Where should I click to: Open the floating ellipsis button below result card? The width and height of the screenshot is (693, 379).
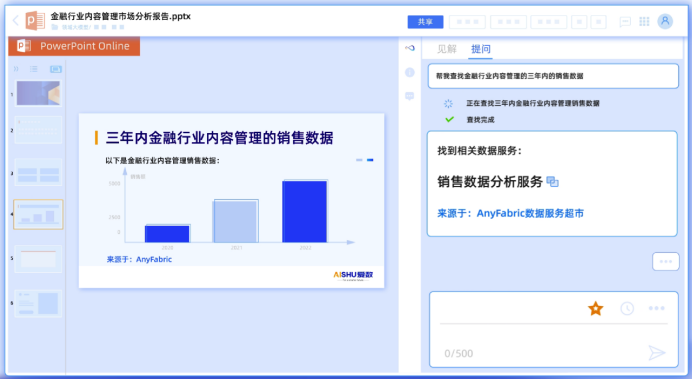[x=666, y=262]
